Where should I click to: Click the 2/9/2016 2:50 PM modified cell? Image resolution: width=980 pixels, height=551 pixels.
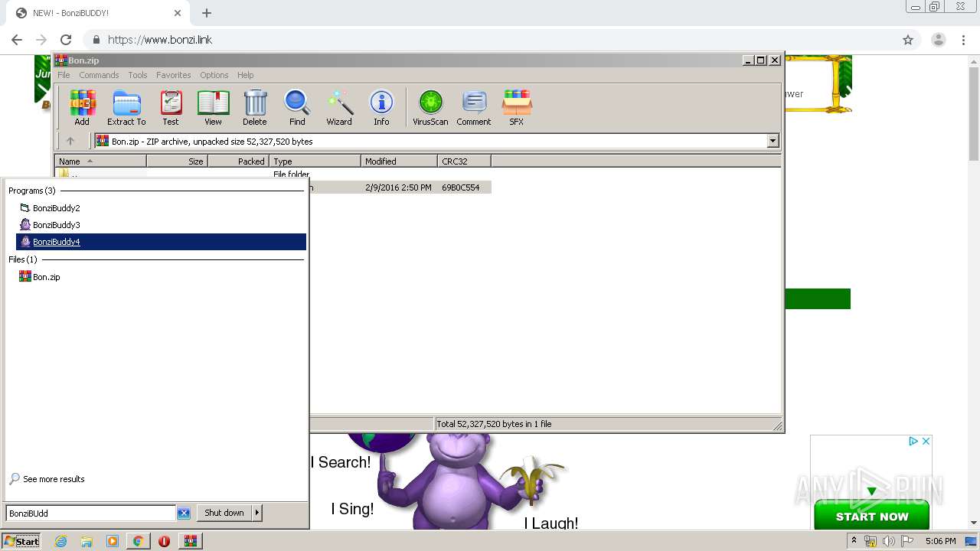coord(398,187)
